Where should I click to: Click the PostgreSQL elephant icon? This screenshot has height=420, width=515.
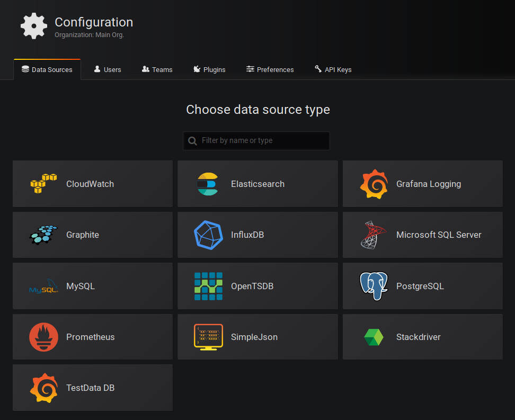tap(374, 286)
